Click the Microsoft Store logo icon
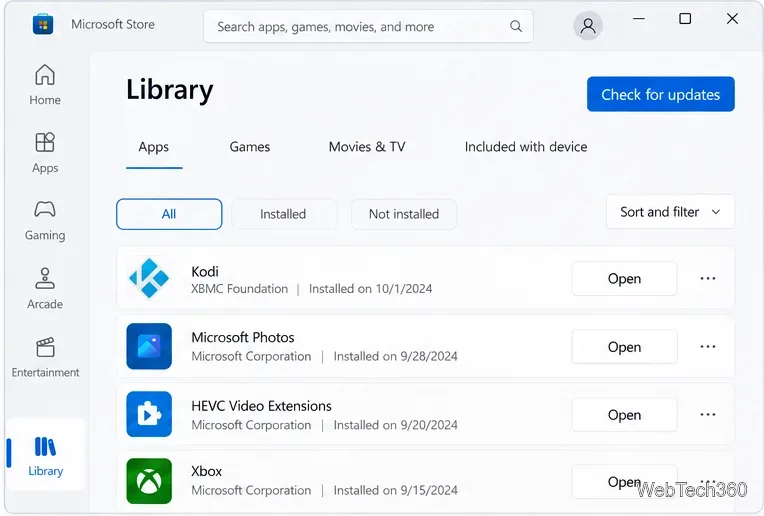 tap(43, 24)
